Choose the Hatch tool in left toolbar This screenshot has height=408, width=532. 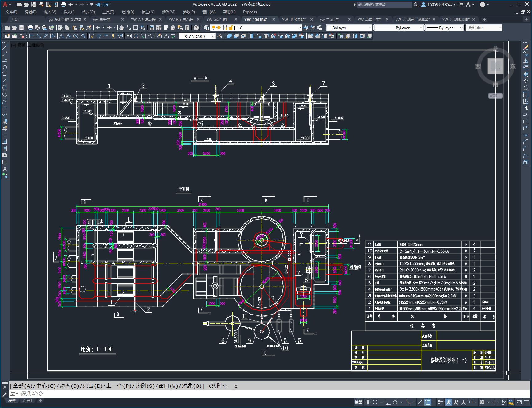[5, 142]
